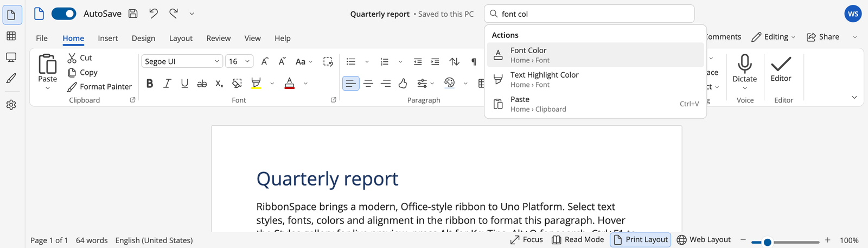
Task: Choose Font Color from search results
Action: click(x=596, y=55)
